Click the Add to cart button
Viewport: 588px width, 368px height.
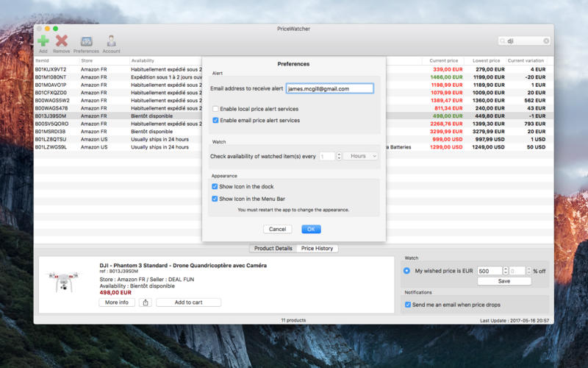pyautogui.click(x=188, y=302)
